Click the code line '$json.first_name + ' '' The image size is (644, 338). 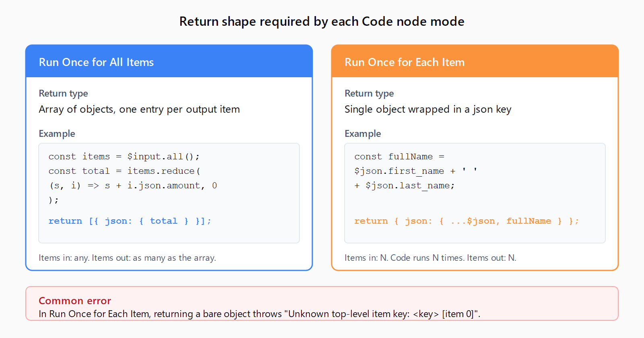pos(416,171)
